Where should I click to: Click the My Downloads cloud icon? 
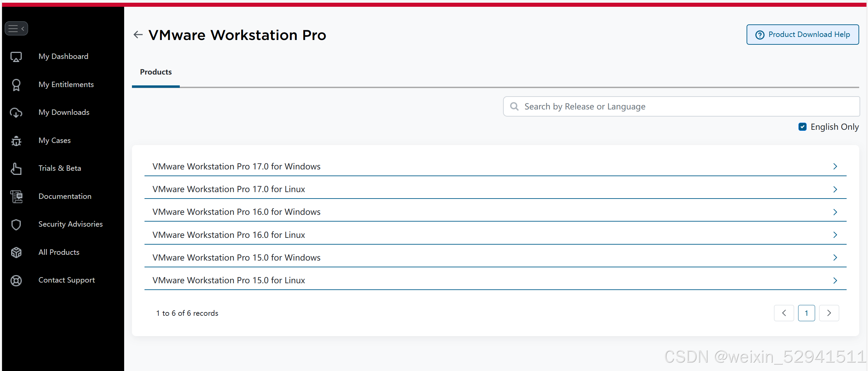16,112
